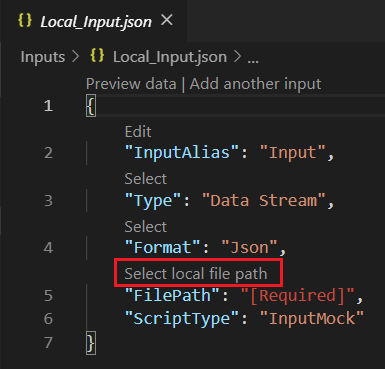Click the "Data Stream" value

coord(264,201)
